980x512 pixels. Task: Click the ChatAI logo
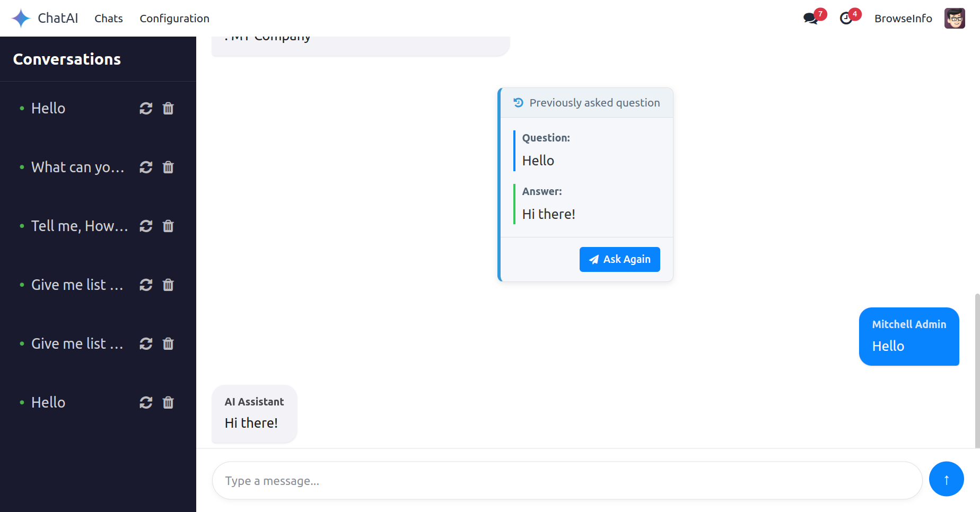pyautogui.click(x=45, y=19)
